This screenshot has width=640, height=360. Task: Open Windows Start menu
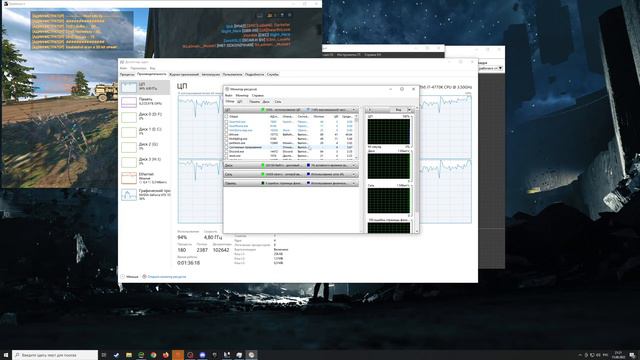coord(6,355)
